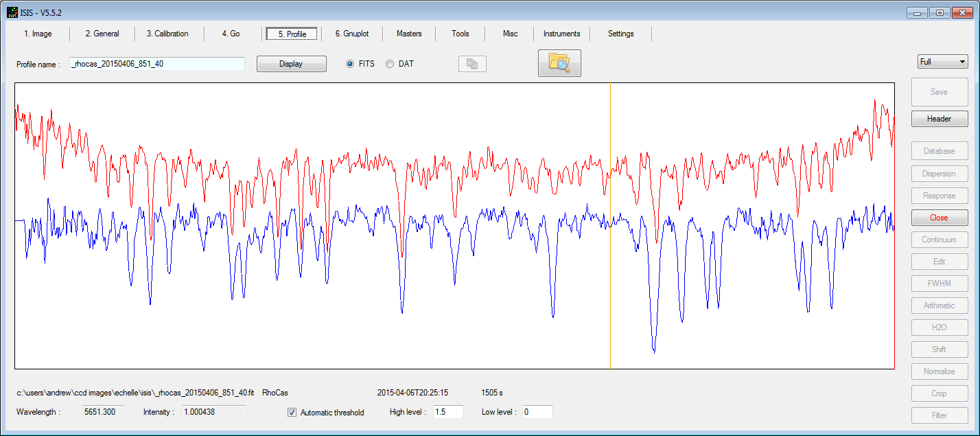Image resolution: width=980 pixels, height=436 pixels.
Task: Go to the Settings tab
Action: tap(620, 34)
